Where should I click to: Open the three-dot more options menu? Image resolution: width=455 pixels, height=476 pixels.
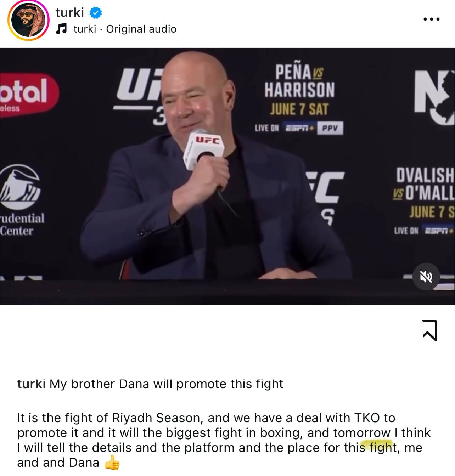432,19
